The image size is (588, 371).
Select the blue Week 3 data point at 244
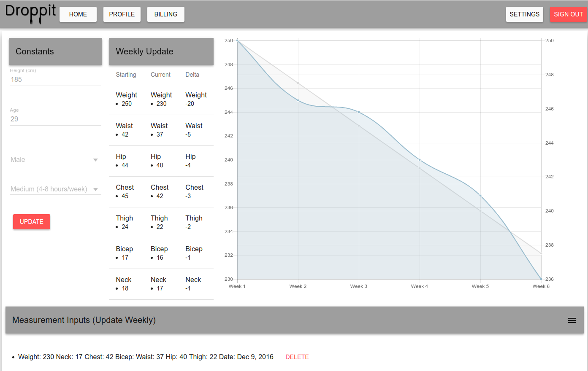coord(359,112)
